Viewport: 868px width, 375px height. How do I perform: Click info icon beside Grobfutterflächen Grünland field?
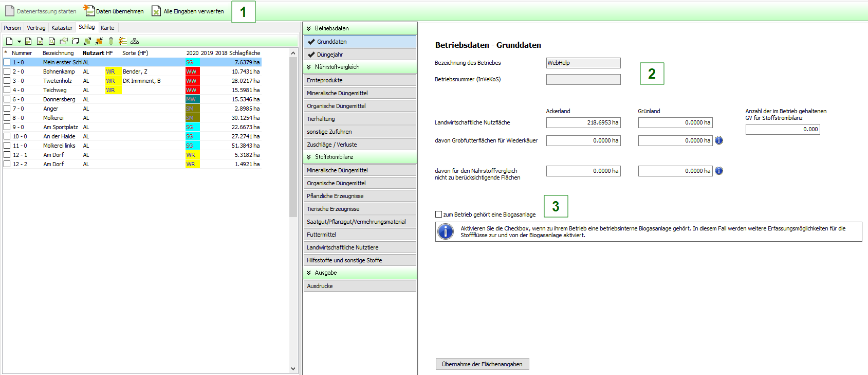(x=719, y=140)
